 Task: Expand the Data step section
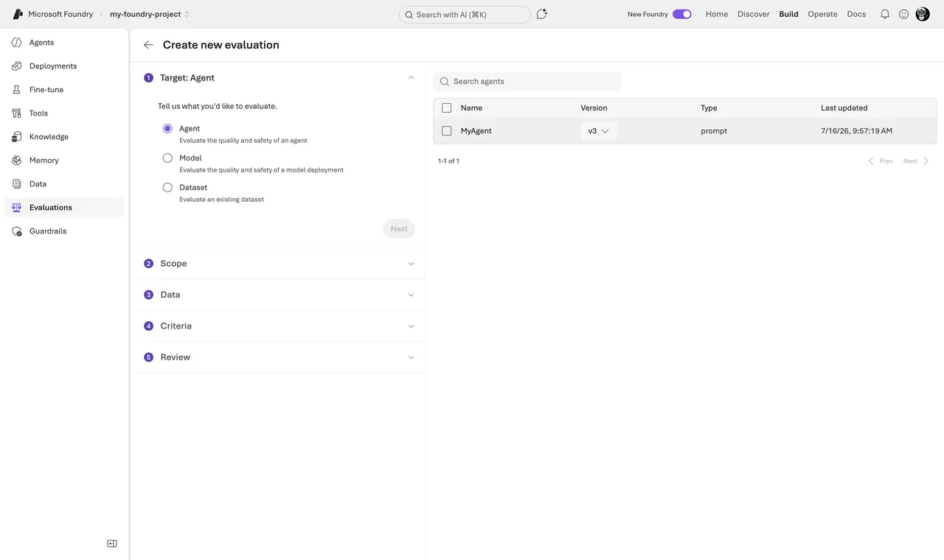[x=277, y=295]
